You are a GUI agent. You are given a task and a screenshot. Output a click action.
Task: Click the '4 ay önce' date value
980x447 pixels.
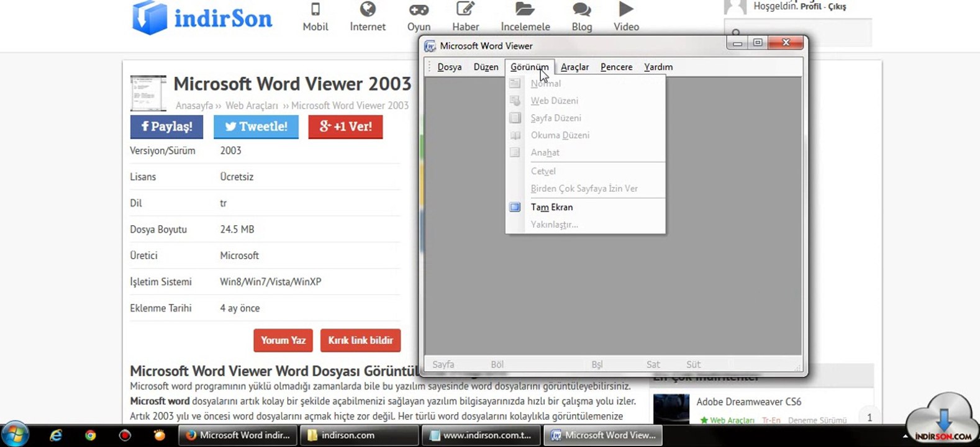[x=240, y=308]
